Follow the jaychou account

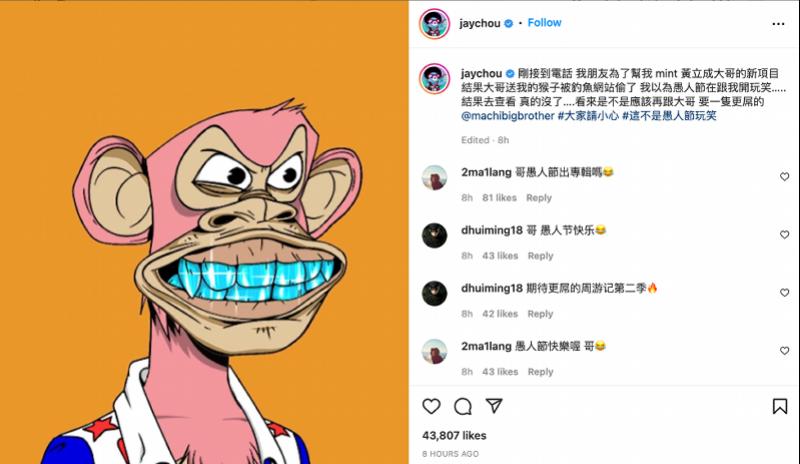(x=544, y=23)
